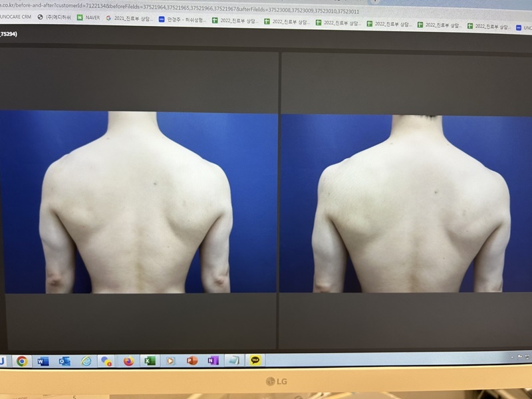The image size is (532, 399).
Task: Click the browser address bar URL
Action: click(180, 8)
